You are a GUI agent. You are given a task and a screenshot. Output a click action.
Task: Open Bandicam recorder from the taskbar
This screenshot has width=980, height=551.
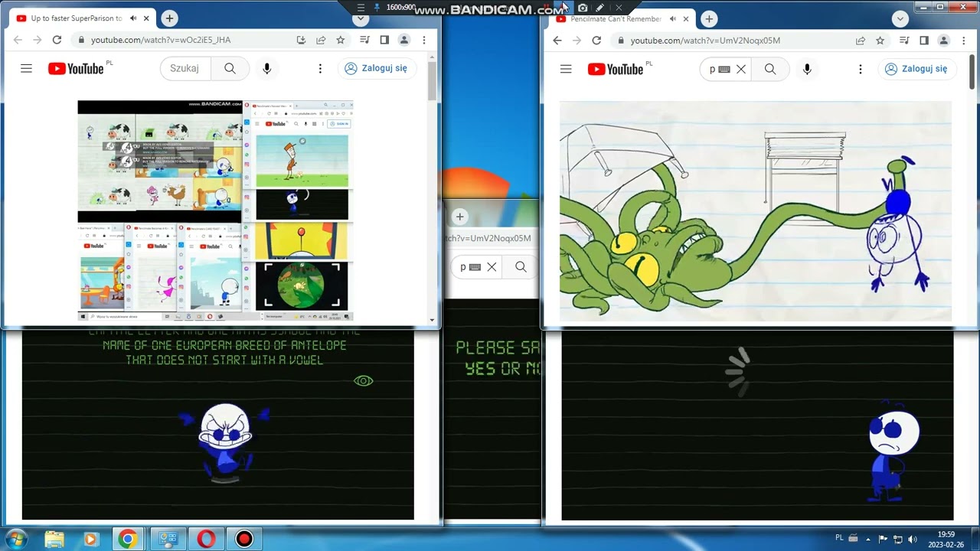(x=244, y=539)
